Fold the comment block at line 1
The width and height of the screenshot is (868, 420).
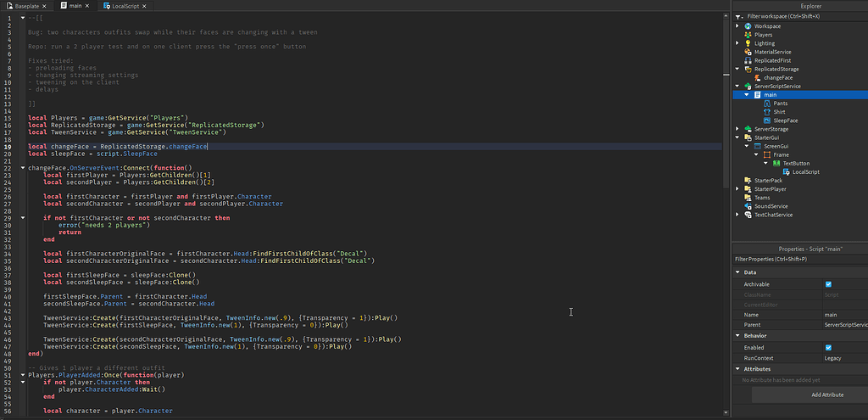[21, 18]
